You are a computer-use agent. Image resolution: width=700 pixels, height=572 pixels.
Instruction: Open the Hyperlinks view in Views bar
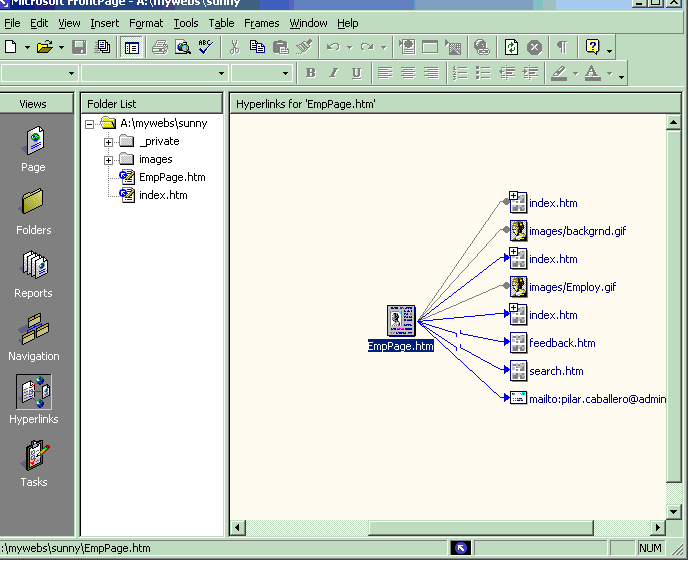point(33,396)
